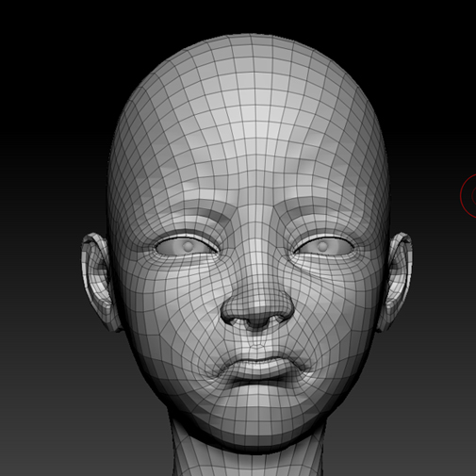
Task: Click the eyeball on the screen-right side
Action: click(x=324, y=246)
